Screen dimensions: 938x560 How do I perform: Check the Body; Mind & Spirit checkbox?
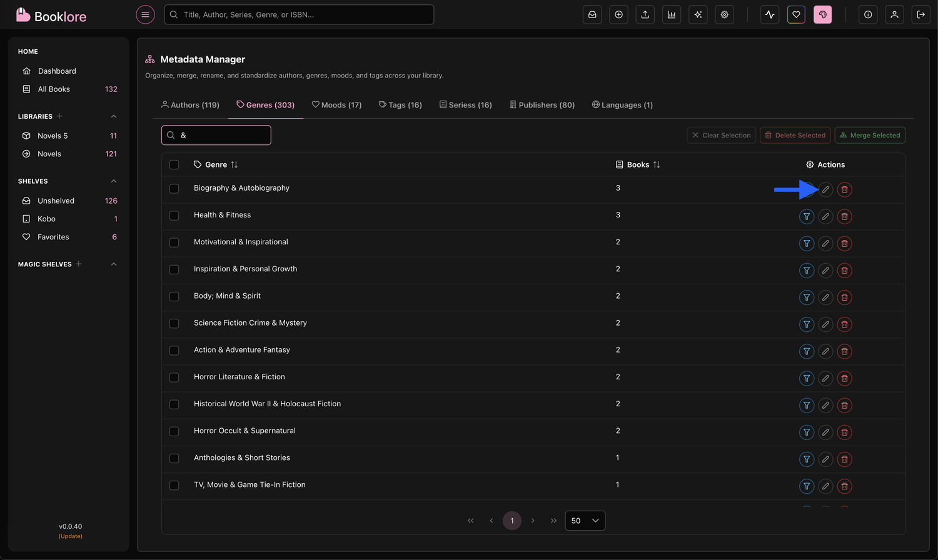[174, 296]
